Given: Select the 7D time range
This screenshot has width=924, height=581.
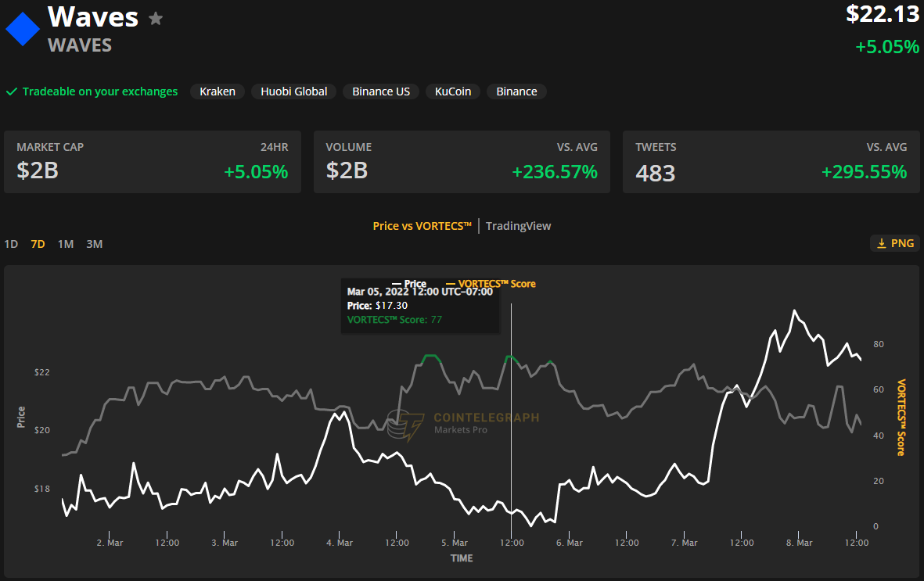Looking at the screenshot, I should pos(38,244).
